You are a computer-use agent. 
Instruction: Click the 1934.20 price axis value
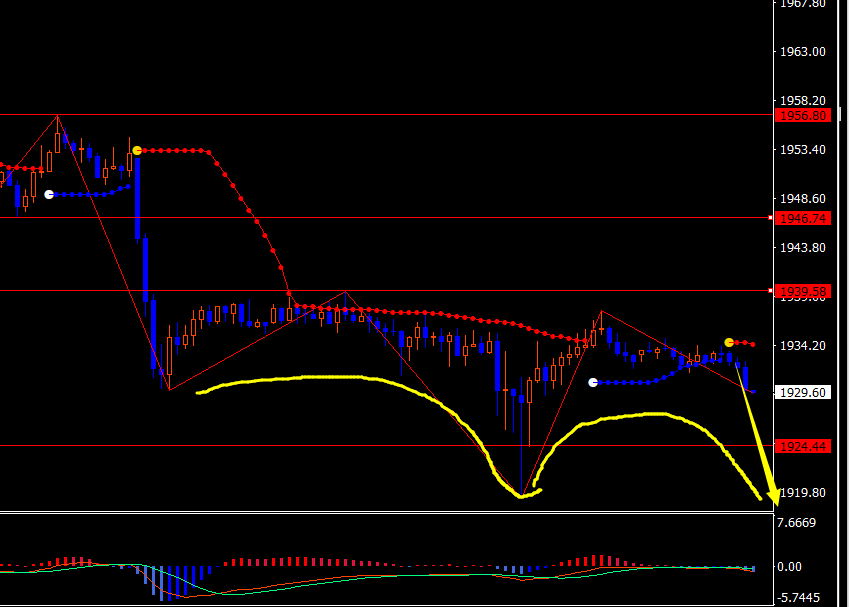(x=802, y=345)
